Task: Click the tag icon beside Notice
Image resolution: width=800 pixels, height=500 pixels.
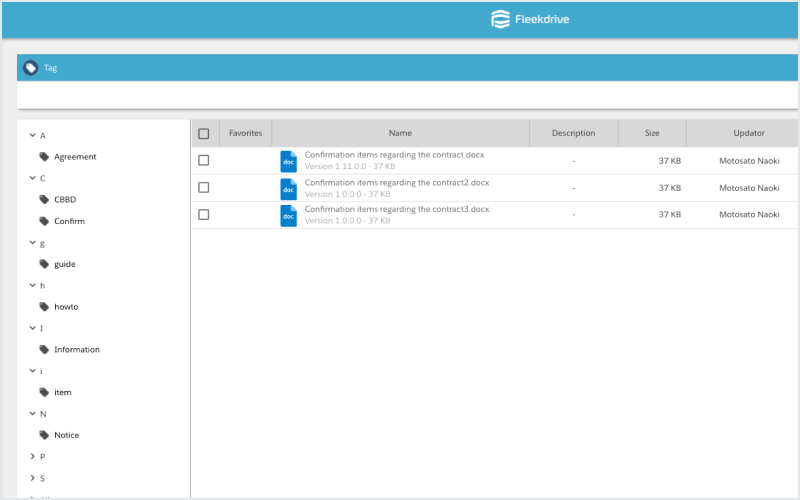Action: pos(44,435)
